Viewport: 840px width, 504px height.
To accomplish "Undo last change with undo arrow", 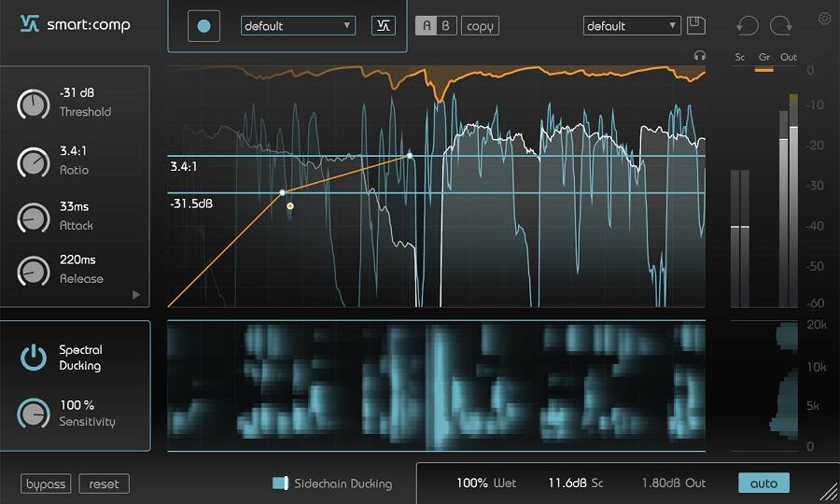I will pos(747,25).
